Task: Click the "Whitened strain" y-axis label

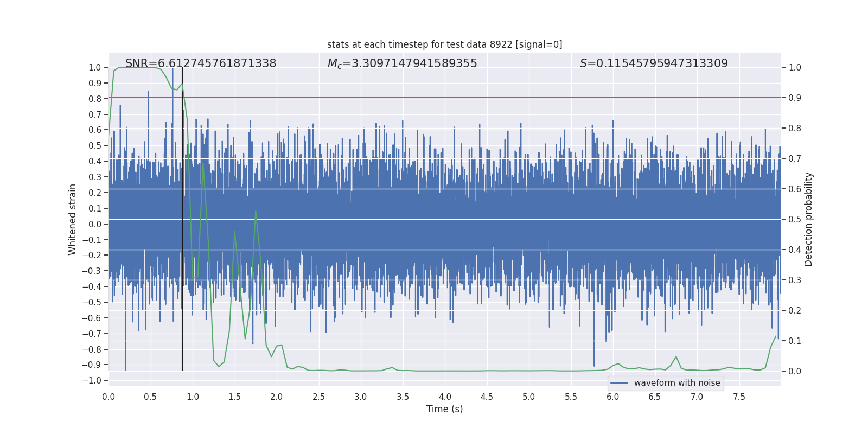Action: [x=73, y=219]
